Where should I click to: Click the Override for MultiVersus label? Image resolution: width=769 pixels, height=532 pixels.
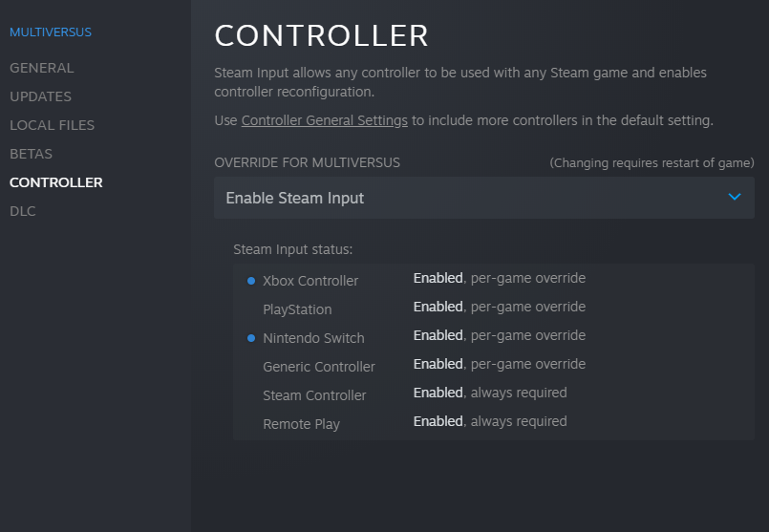click(x=307, y=162)
